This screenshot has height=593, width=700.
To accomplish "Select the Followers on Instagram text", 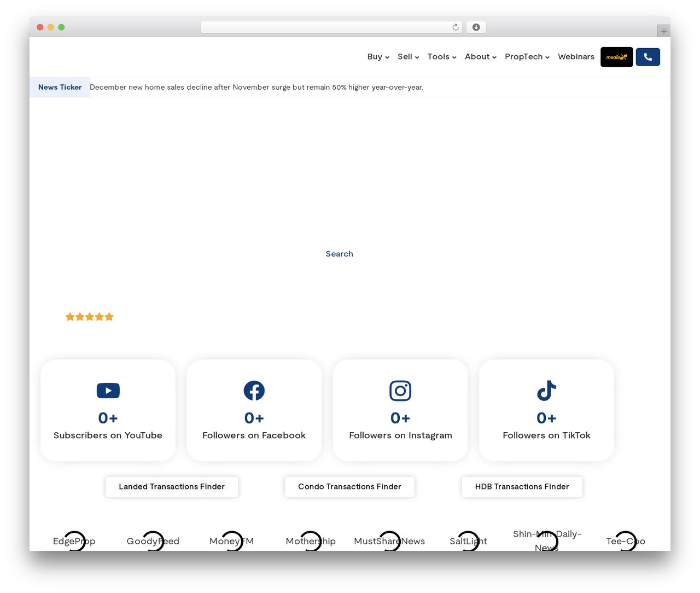I will point(400,435).
